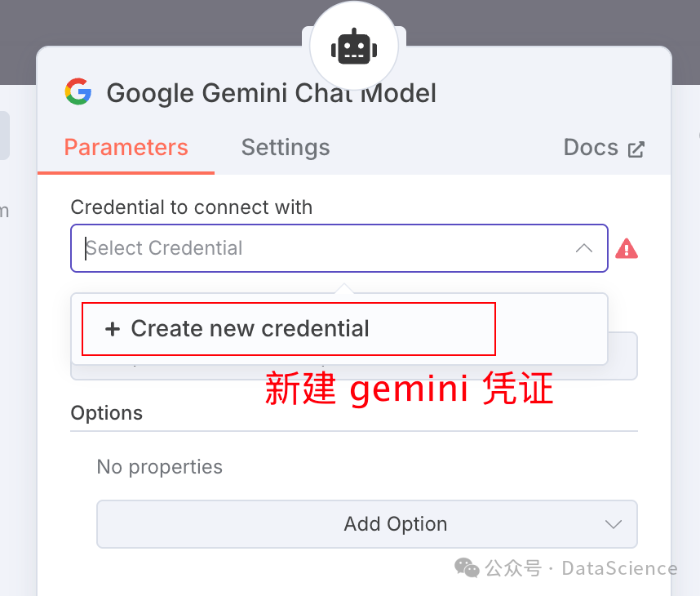Switch to the Parameters tab

coord(126,148)
